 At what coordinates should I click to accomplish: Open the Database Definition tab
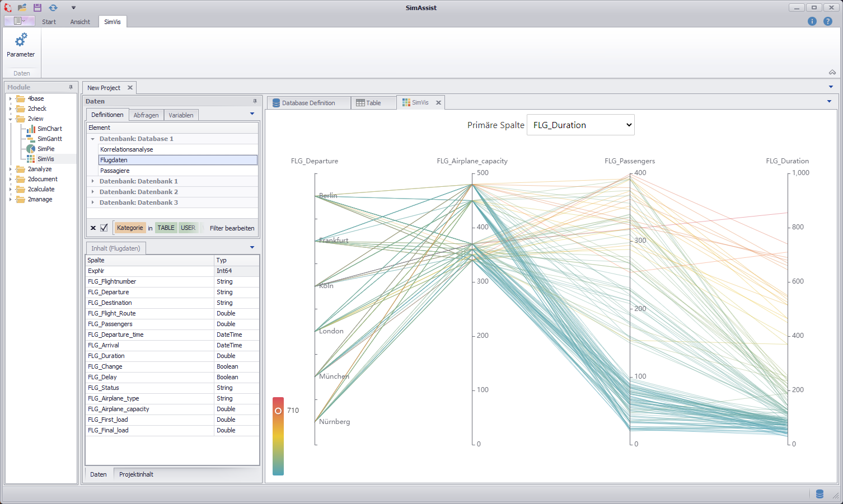coord(308,103)
